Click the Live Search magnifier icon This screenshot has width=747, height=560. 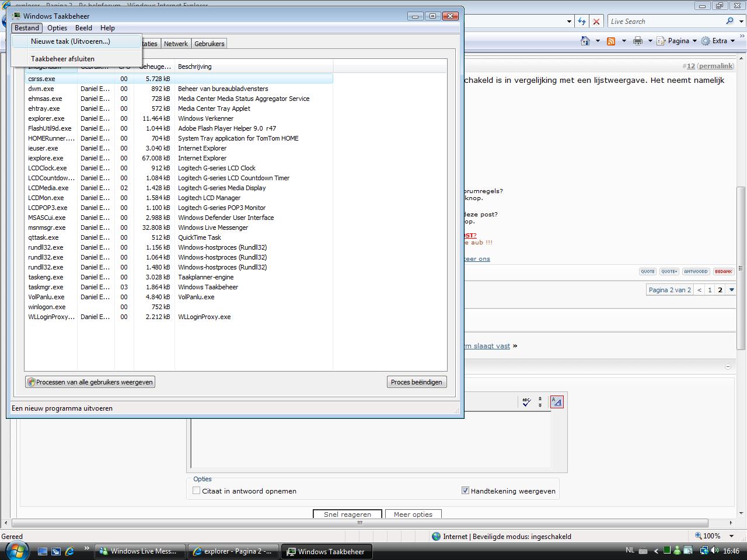pos(729,21)
